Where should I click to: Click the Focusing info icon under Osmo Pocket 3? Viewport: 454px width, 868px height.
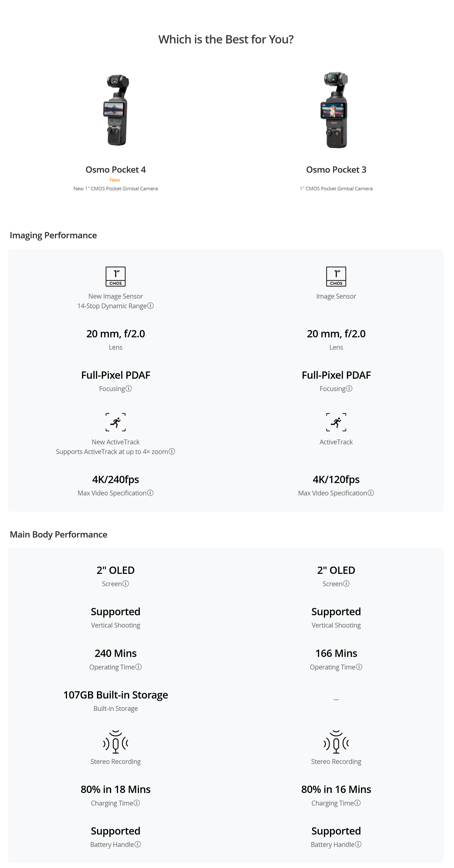349,388
